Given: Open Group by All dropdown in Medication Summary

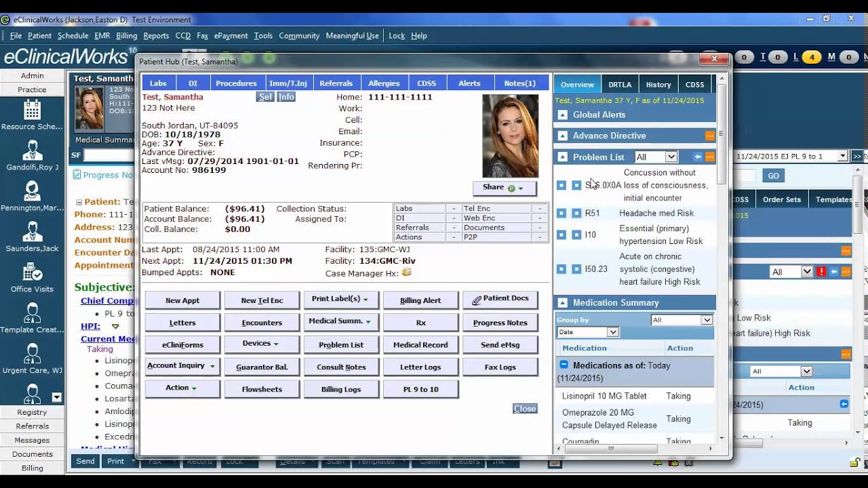Looking at the screenshot, I should [x=682, y=320].
